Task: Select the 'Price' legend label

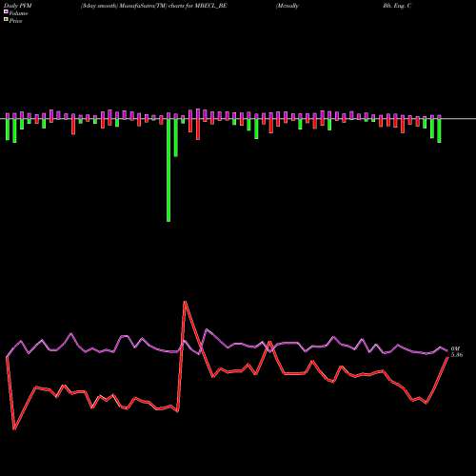Action: [15, 21]
